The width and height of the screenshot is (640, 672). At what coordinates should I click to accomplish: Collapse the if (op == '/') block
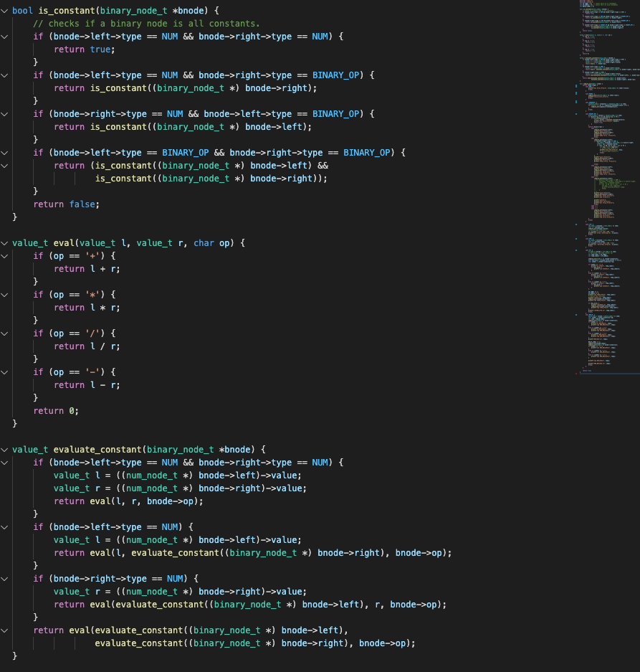(x=5, y=333)
